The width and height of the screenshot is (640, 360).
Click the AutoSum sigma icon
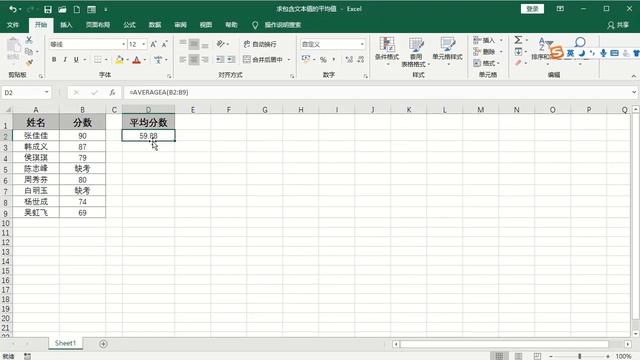518,40
